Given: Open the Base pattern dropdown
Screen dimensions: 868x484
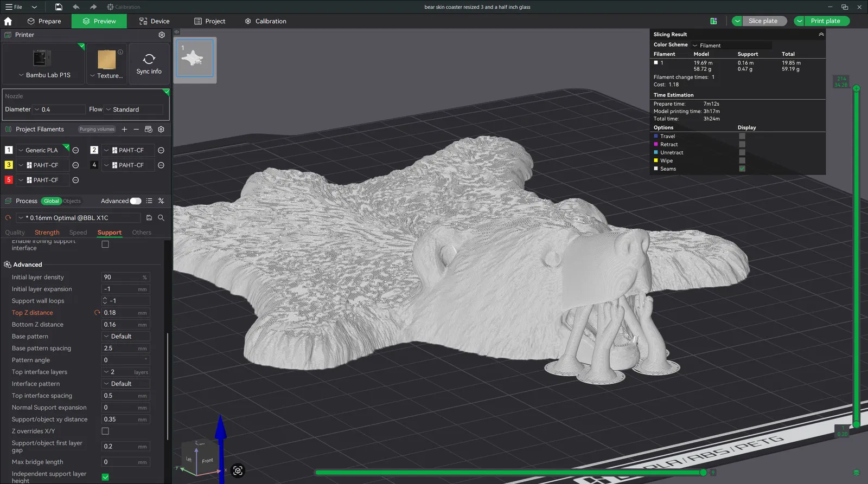Looking at the screenshot, I should [x=125, y=337].
